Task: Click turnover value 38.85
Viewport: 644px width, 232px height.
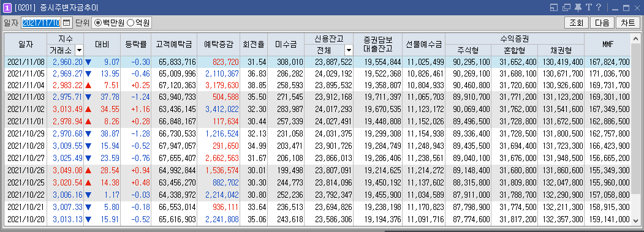Action: point(257,86)
